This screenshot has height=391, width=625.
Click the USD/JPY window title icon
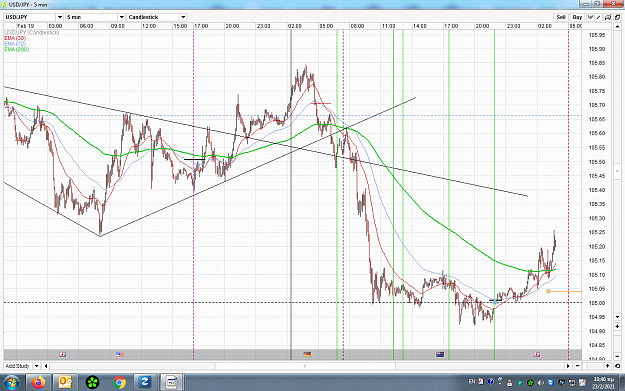(x=4, y=4)
